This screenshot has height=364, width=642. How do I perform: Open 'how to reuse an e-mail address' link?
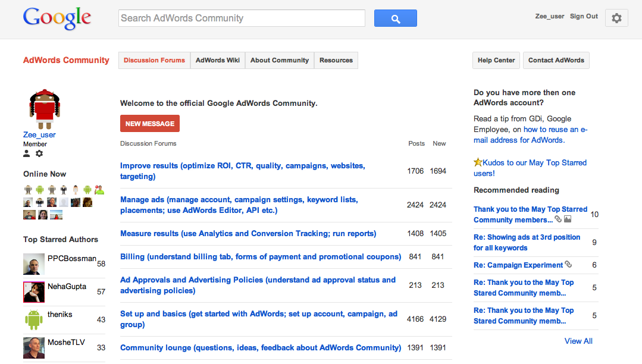(x=531, y=134)
